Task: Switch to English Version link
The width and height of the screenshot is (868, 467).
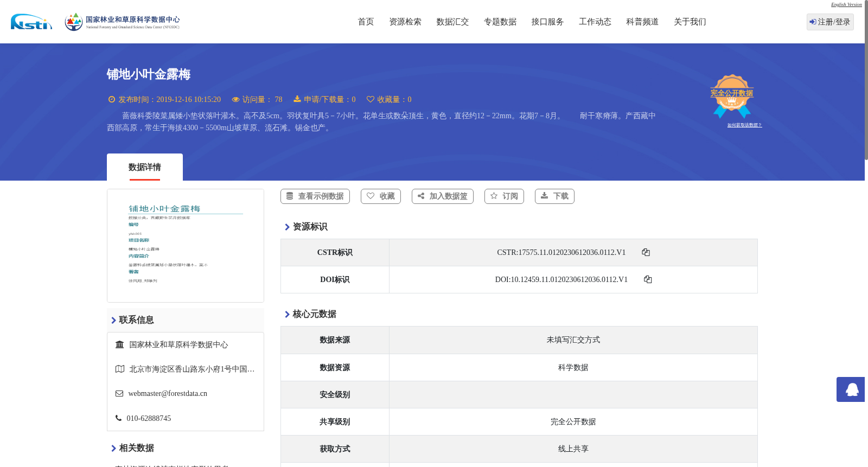Action: (x=846, y=4)
